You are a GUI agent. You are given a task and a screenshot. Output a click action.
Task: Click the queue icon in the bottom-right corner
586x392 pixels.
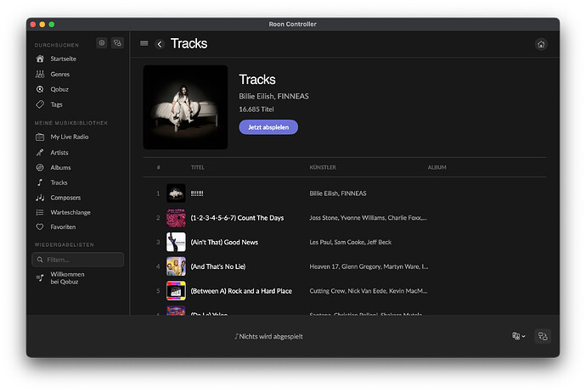pyautogui.click(x=543, y=336)
